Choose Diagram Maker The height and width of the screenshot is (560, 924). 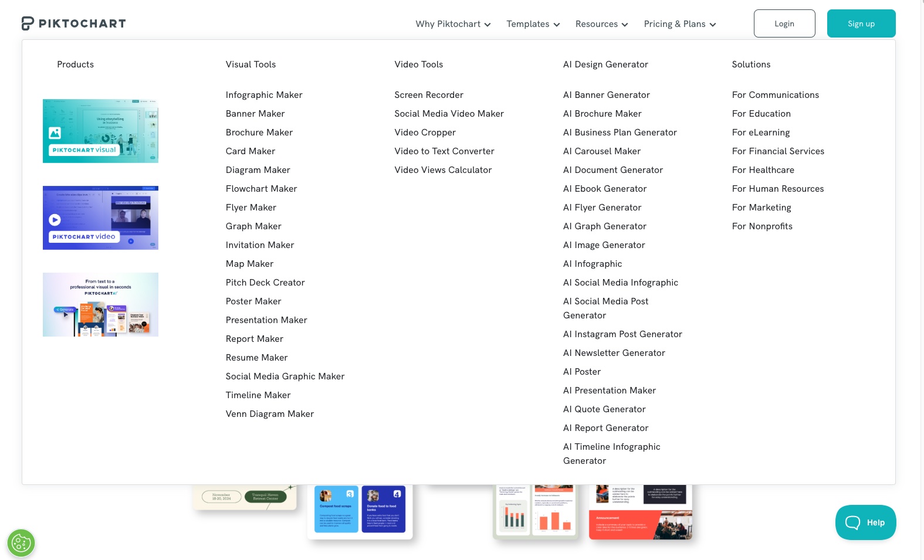258,170
